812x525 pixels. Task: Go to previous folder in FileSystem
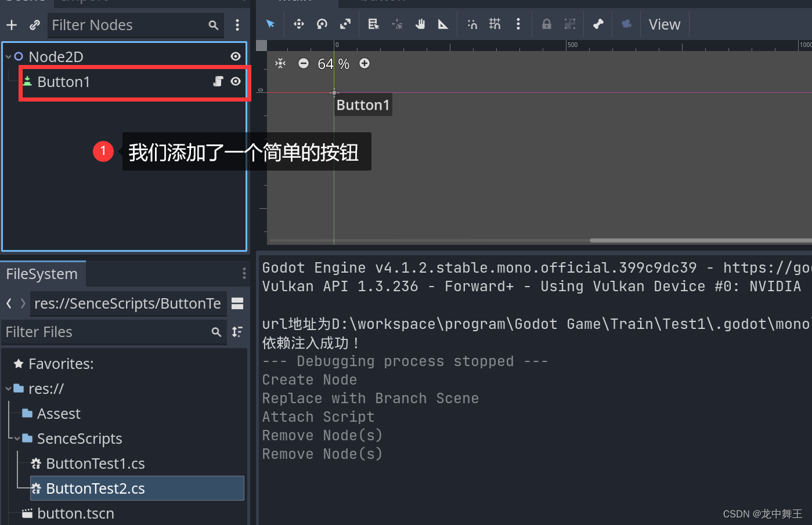tap(9, 303)
